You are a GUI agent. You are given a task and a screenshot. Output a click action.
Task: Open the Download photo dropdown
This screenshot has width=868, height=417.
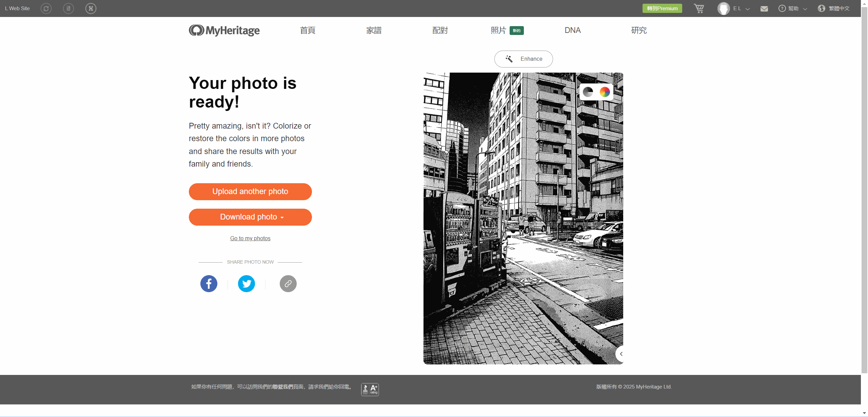coord(250,217)
